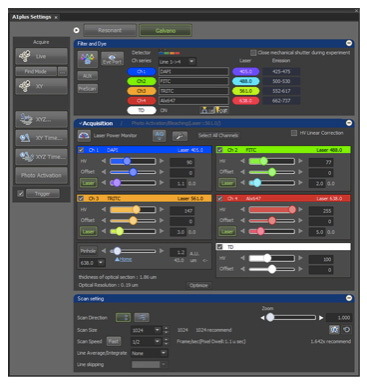This screenshot has height=384, width=367.
Task: Click the Ch 4 HV slider handle
Action: point(292,209)
